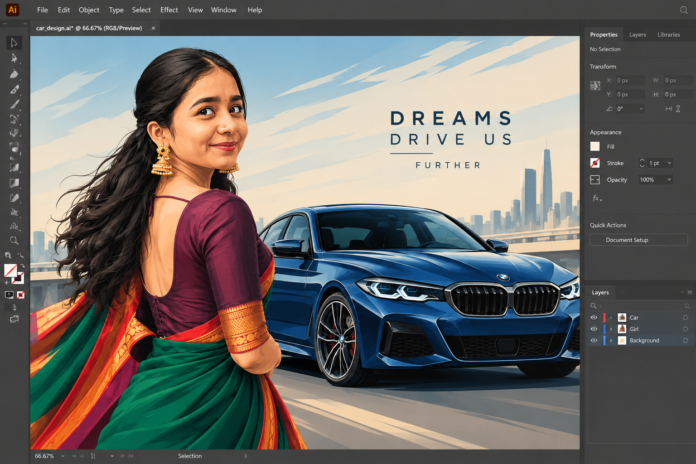The width and height of the screenshot is (696, 464).
Task: Open the Change Screen Mode icon
Action: (x=14, y=319)
